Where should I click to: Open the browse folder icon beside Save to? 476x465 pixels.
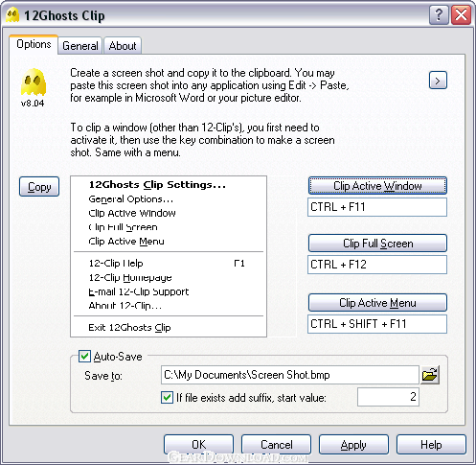(430, 375)
